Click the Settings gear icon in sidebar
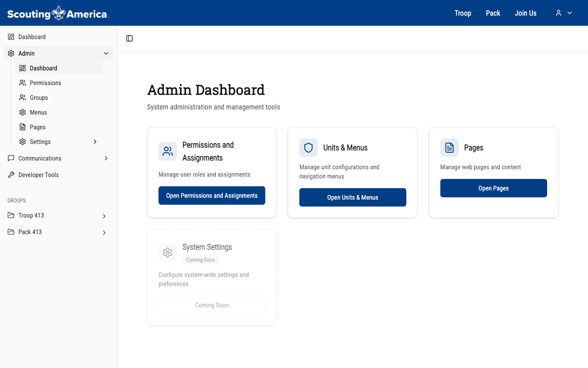Viewport: 588px width, 368px height. [23, 142]
